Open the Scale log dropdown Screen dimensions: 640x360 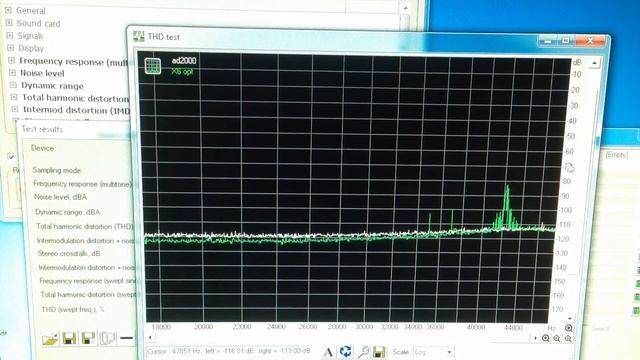(x=449, y=352)
